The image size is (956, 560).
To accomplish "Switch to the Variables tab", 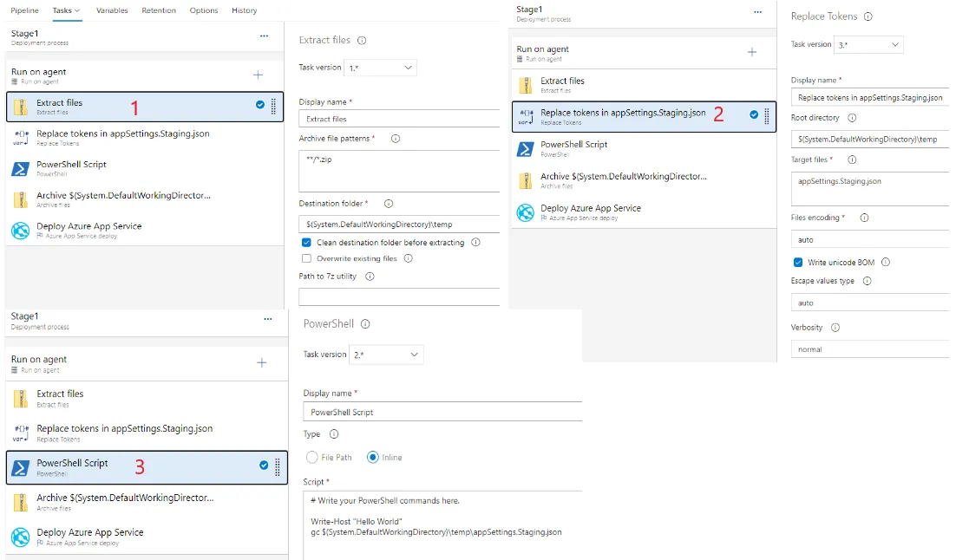I will pyautogui.click(x=112, y=10).
